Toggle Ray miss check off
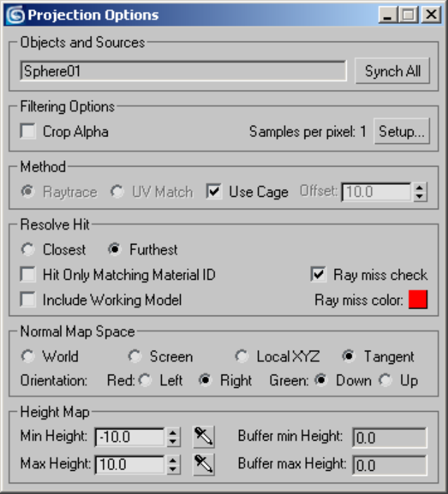448x494 pixels. point(319,275)
